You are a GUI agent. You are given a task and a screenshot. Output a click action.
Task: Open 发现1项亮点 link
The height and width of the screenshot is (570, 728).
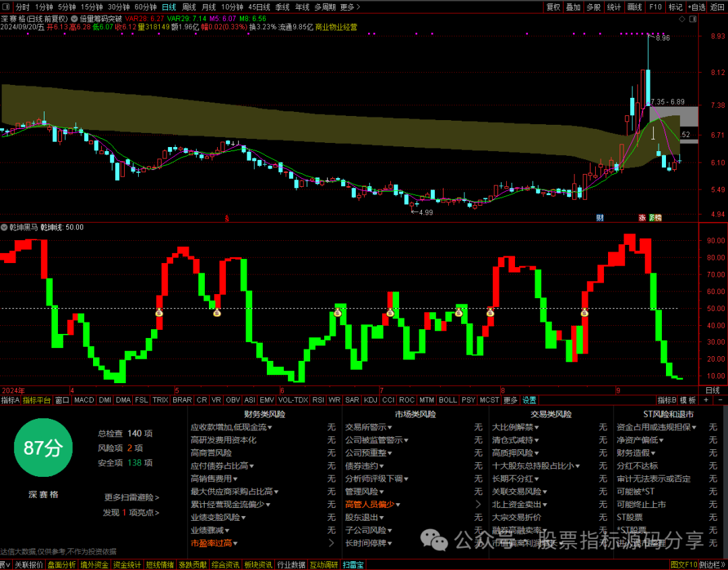click(x=131, y=513)
